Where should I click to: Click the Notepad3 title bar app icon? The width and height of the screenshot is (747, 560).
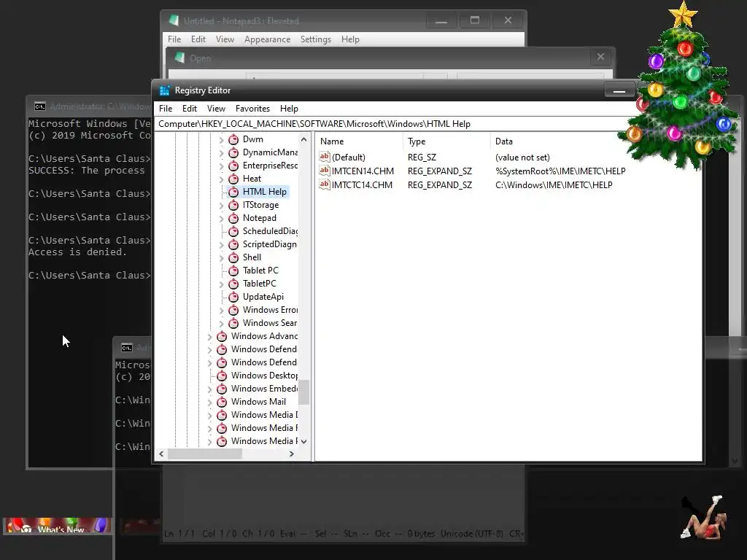click(174, 20)
